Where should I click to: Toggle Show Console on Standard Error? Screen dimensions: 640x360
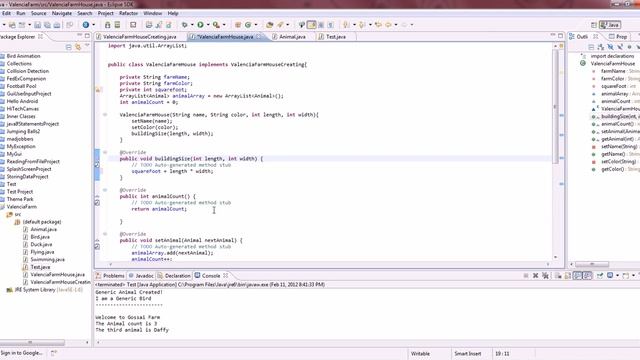tap(587, 276)
